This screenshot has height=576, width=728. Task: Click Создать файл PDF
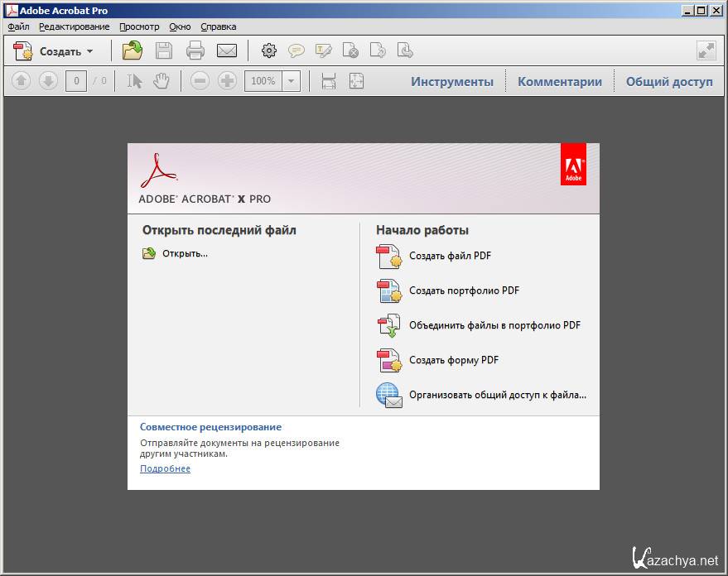click(450, 256)
